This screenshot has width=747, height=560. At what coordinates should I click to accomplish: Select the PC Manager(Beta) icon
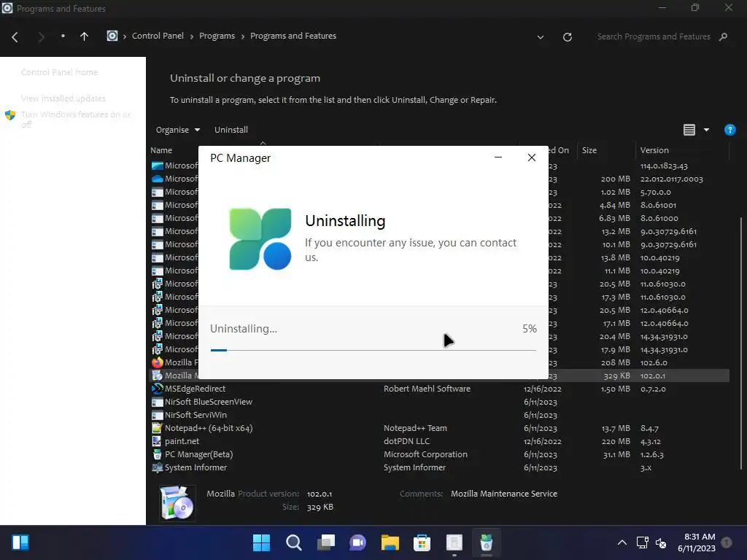(158, 454)
